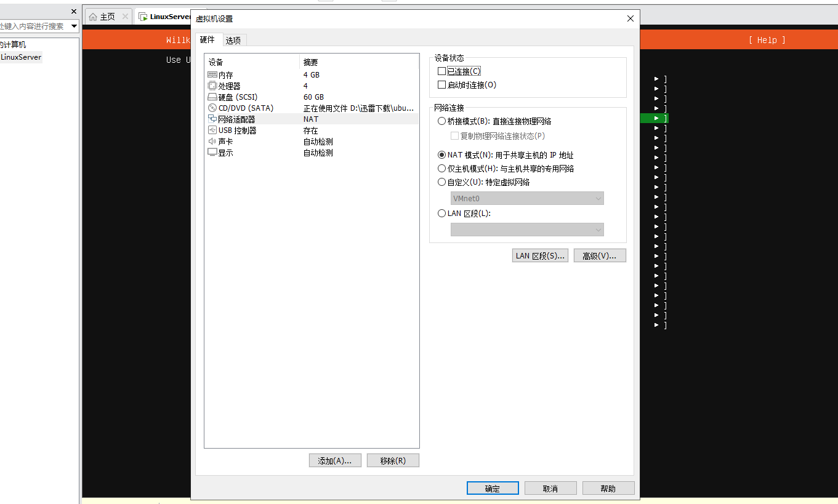838x504 pixels.
Task: Expand the library search dropdown arrow
Action: [x=75, y=26]
